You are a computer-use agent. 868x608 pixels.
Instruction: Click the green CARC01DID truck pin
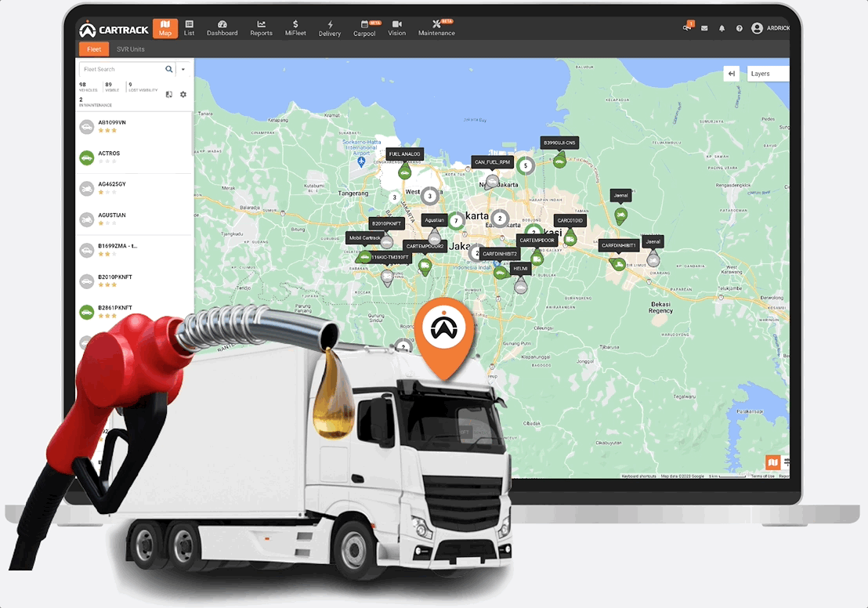tap(570, 238)
